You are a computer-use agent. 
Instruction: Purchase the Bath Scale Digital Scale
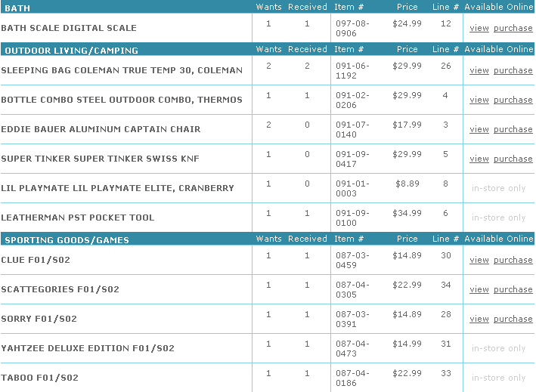pos(513,28)
